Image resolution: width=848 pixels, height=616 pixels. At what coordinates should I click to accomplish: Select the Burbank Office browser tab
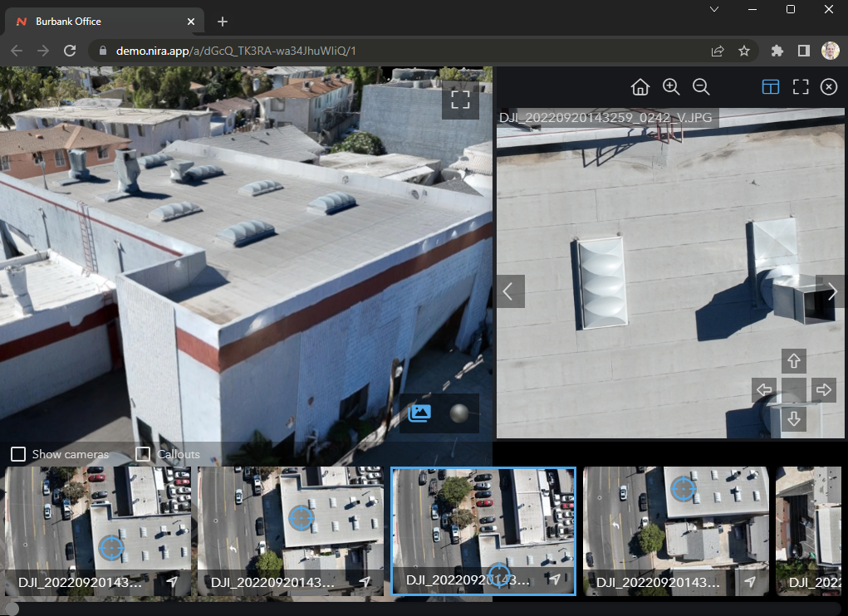(105, 22)
